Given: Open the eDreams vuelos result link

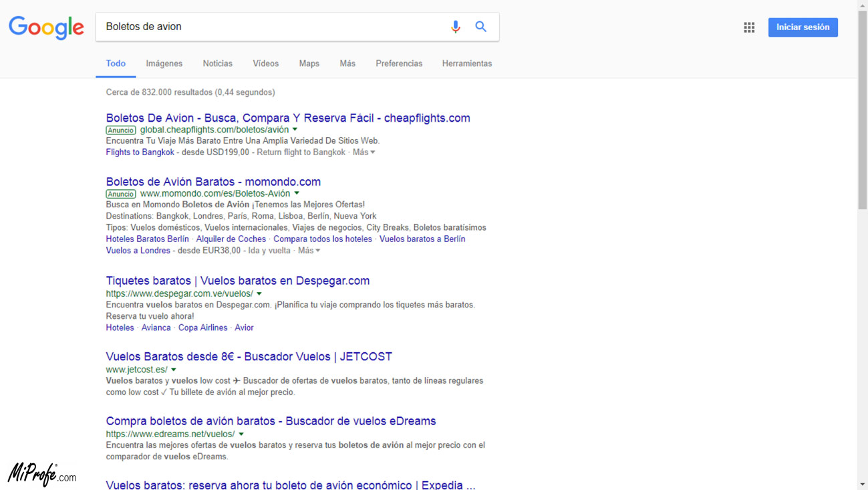Looking at the screenshot, I should coord(270,420).
